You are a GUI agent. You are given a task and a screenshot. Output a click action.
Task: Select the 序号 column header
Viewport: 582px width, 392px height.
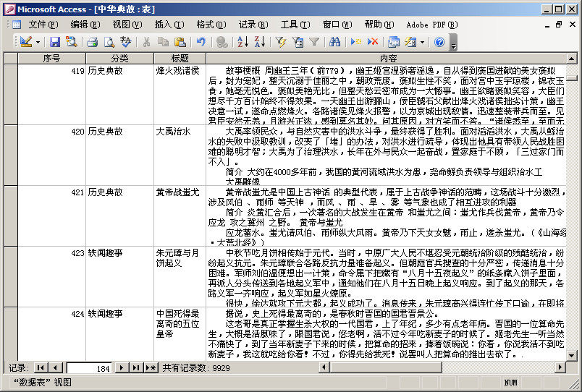tap(51, 59)
